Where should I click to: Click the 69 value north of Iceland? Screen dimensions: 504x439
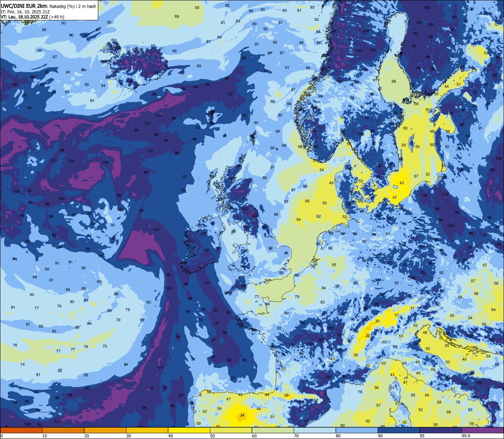pyautogui.click(x=177, y=16)
